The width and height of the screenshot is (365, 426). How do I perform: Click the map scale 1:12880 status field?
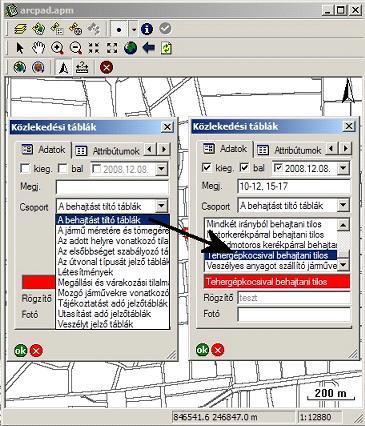click(x=319, y=417)
